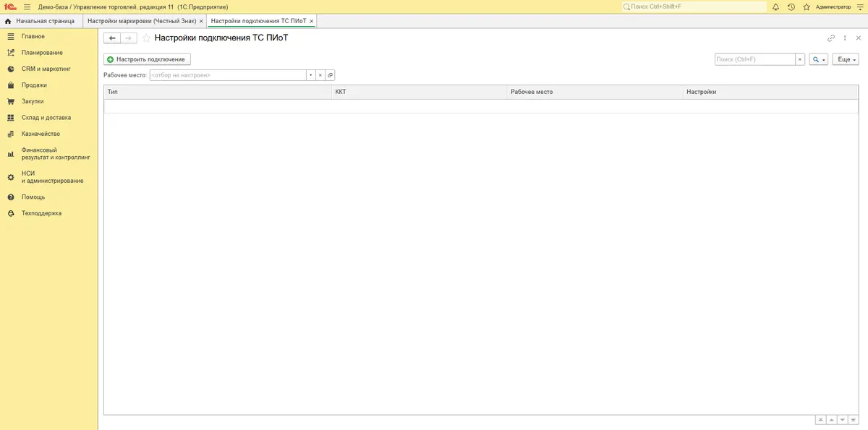Switch to Начальная страница tab
Screen dimensions: 868x430
[40, 22]
